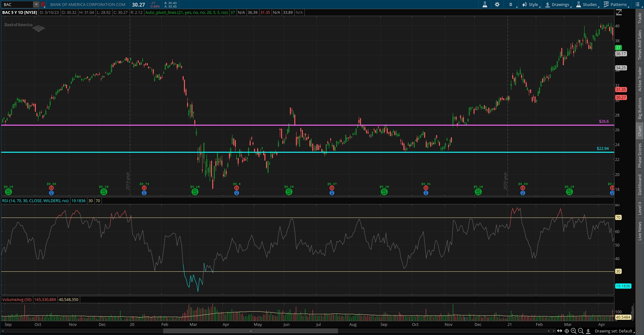Open chart settings gear icon
The image size is (644, 335).
click(497, 4)
